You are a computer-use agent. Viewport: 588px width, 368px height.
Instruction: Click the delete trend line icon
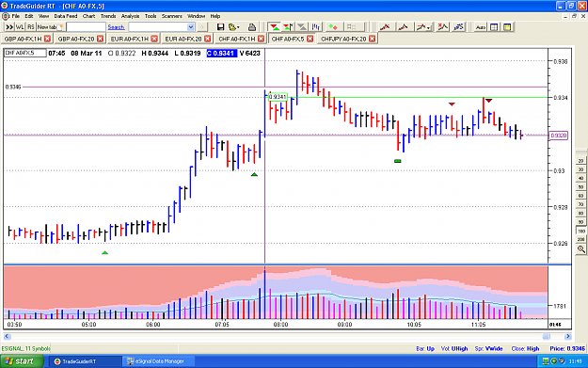point(443,27)
